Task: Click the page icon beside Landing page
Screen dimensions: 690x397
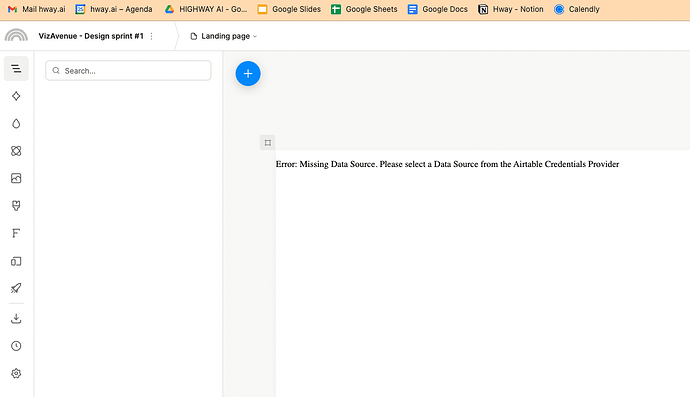Action: pos(194,36)
